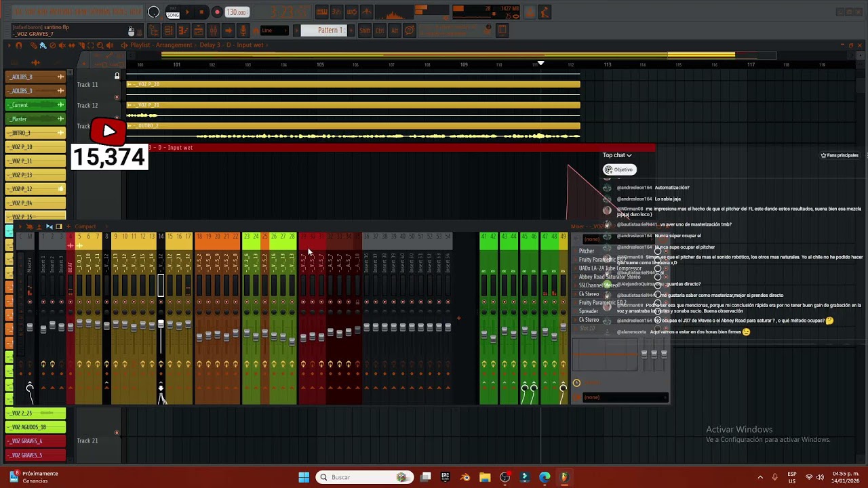868x488 pixels.
Task: Open the Abbey Road Saturator Stereo slot
Action: [x=610, y=277]
